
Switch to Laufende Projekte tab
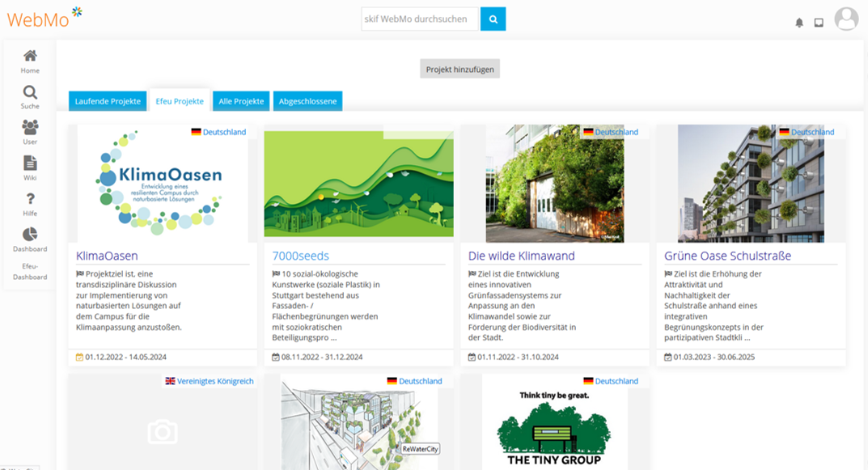tap(108, 101)
